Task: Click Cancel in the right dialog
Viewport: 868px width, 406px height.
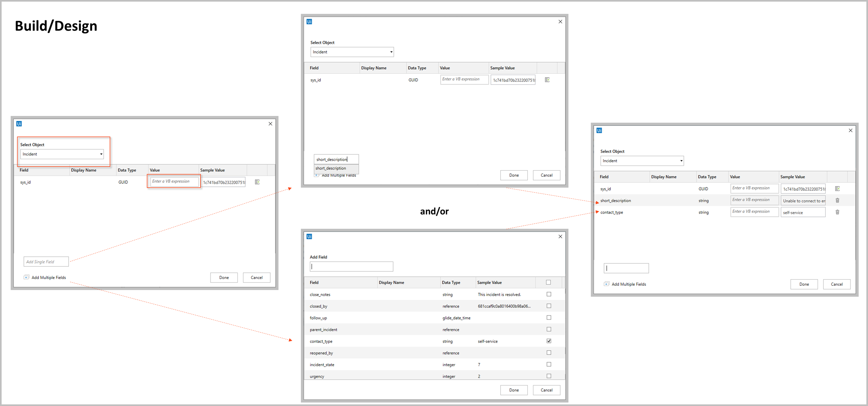Action: click(837, 284)
